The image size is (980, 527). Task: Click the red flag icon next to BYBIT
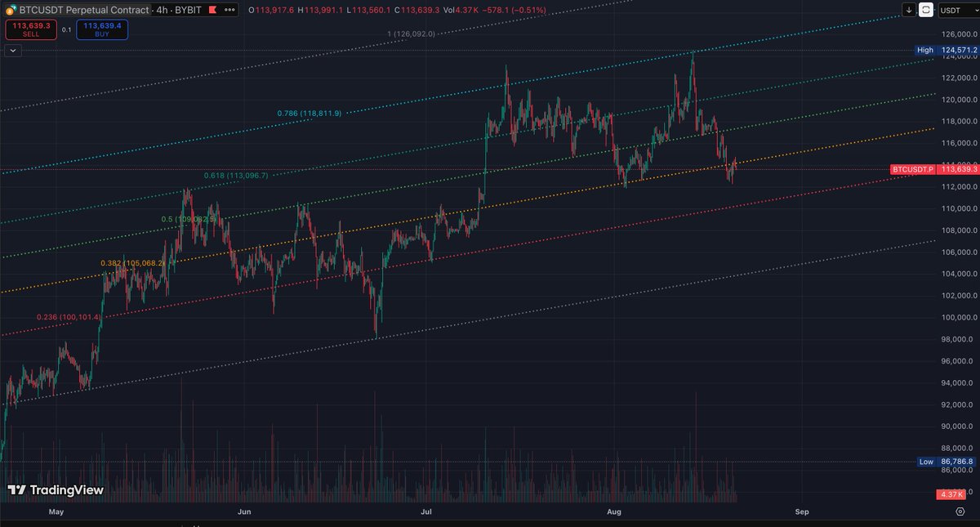click(212, 10)
